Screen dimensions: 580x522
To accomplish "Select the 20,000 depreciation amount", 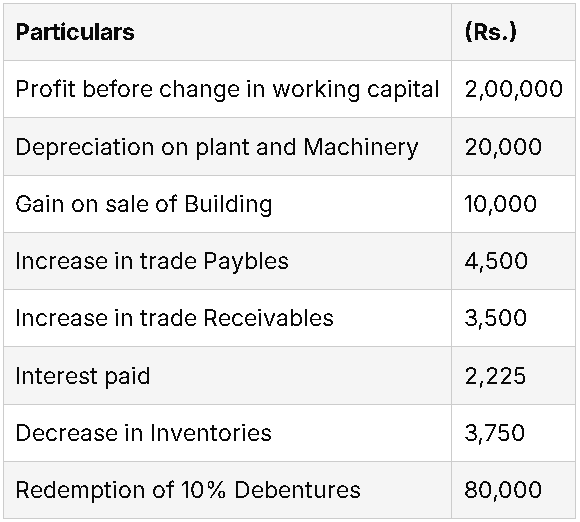I will pos(513,147).
